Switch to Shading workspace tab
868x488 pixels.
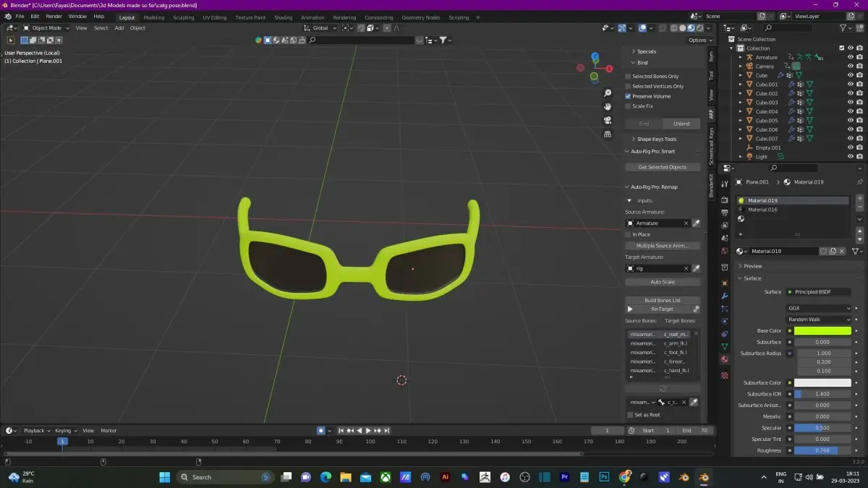[284, 17]
